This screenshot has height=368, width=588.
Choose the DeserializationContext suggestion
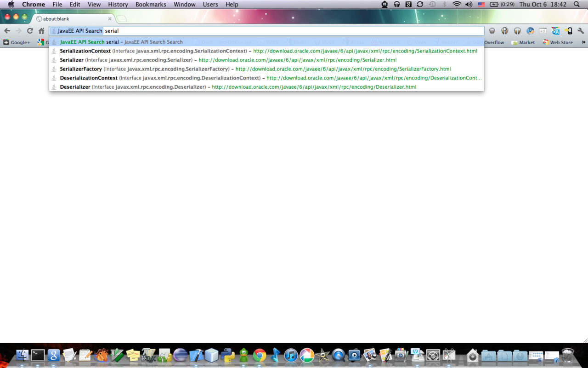(x=266, y=78)
